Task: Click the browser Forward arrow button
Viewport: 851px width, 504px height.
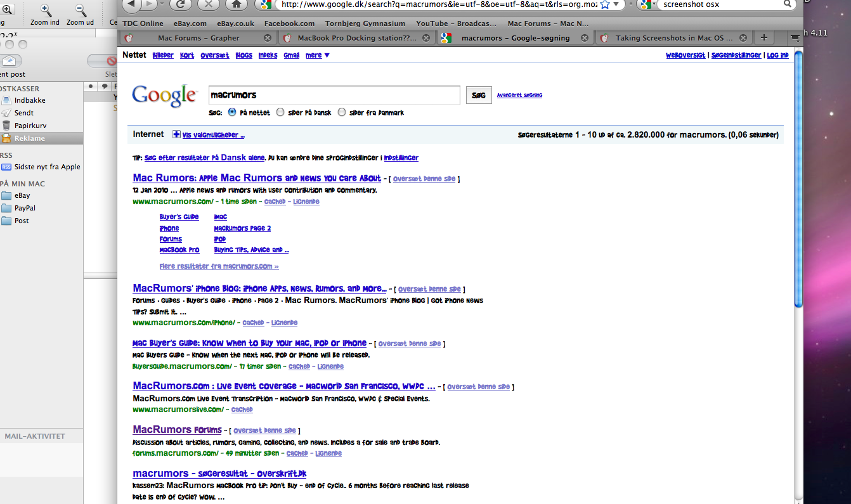Action: pyautogui.click(x=151, y=4)
